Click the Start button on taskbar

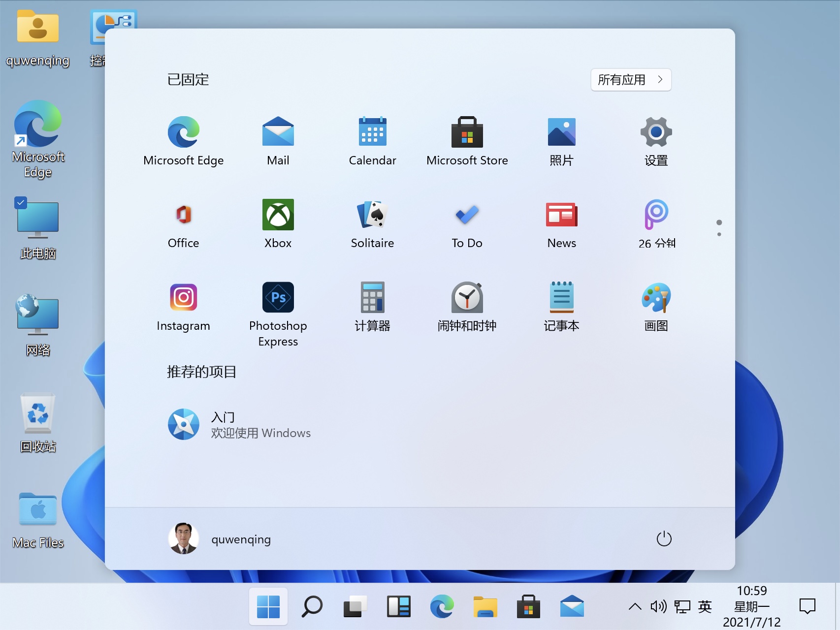268,606
